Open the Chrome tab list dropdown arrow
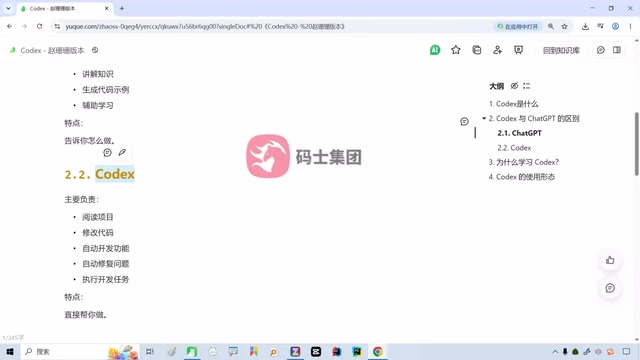 (8, 8)
